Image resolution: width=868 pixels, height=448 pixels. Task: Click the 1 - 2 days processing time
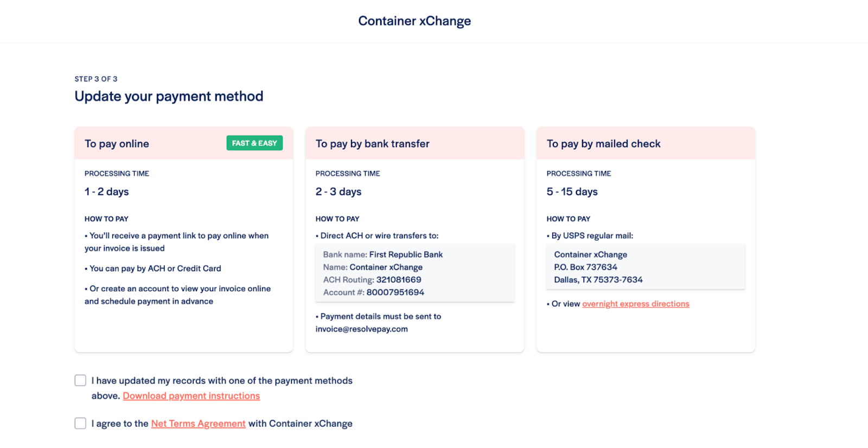point(107,192)
